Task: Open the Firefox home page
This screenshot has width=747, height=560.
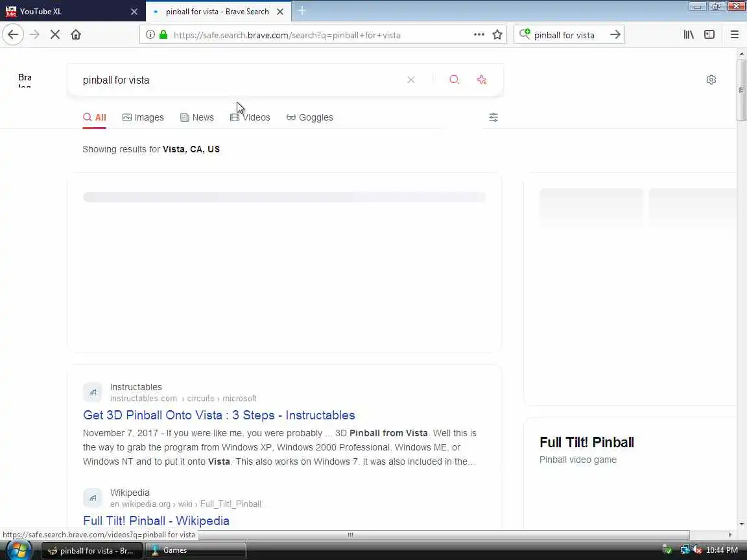Action: [x=76, y=35]
